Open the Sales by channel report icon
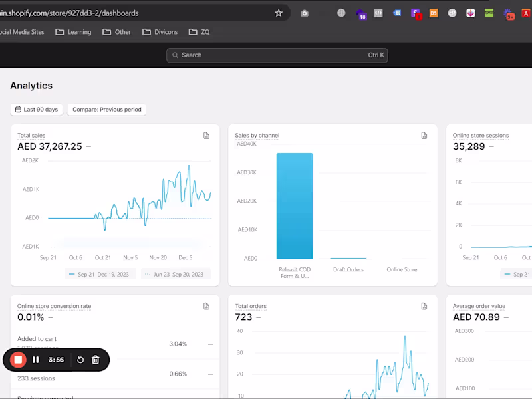The height and width of the screenshot is (399, 532). [424, 136]
